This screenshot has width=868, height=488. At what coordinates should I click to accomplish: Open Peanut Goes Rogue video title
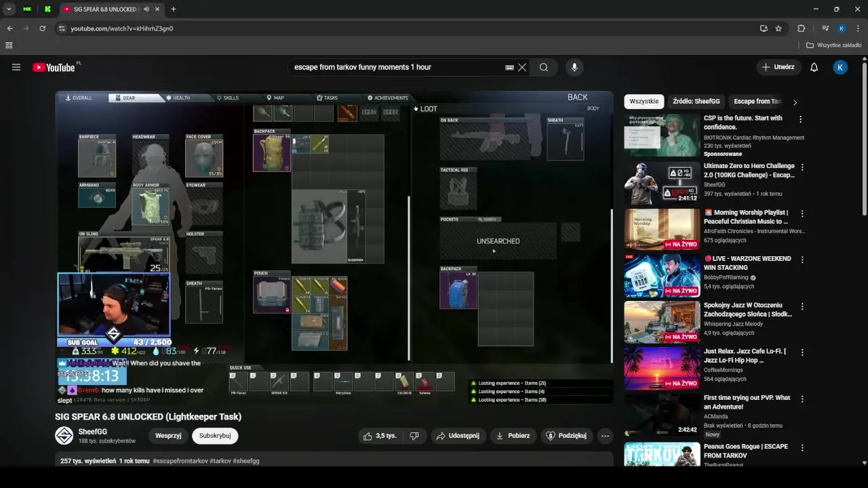click(746, 451)
